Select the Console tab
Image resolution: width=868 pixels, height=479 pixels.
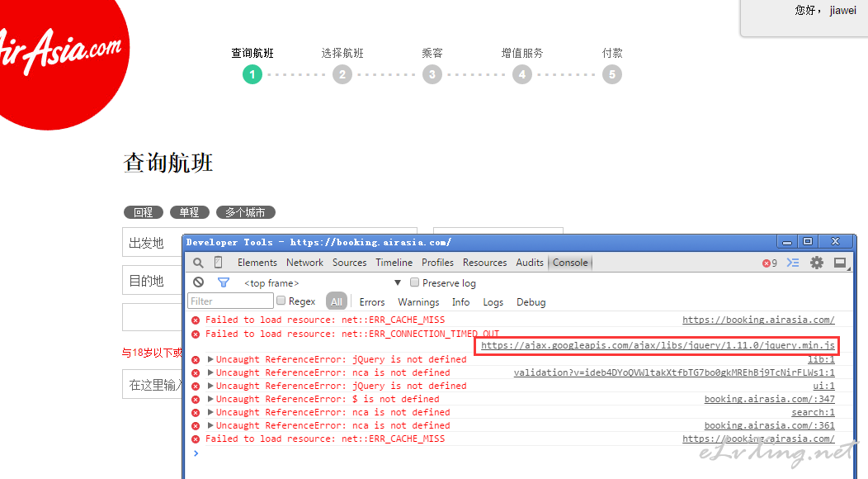[x=570, y=263]
